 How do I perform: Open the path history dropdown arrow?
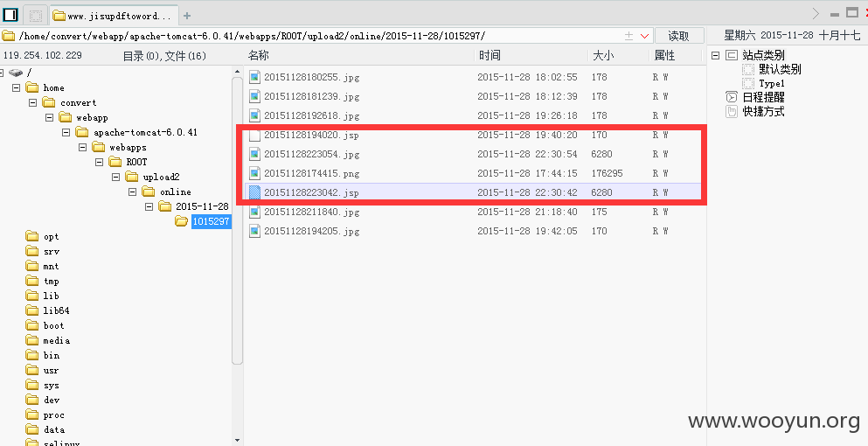[644, 36]
